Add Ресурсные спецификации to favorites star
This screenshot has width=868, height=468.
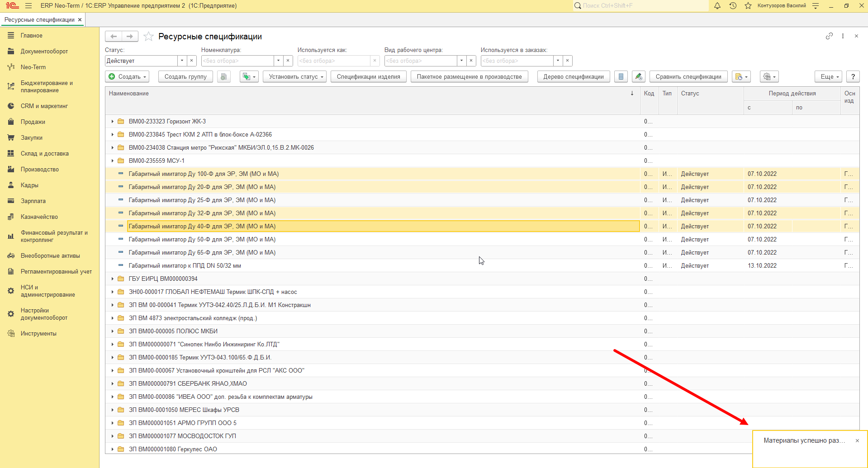tap(148, 37)
